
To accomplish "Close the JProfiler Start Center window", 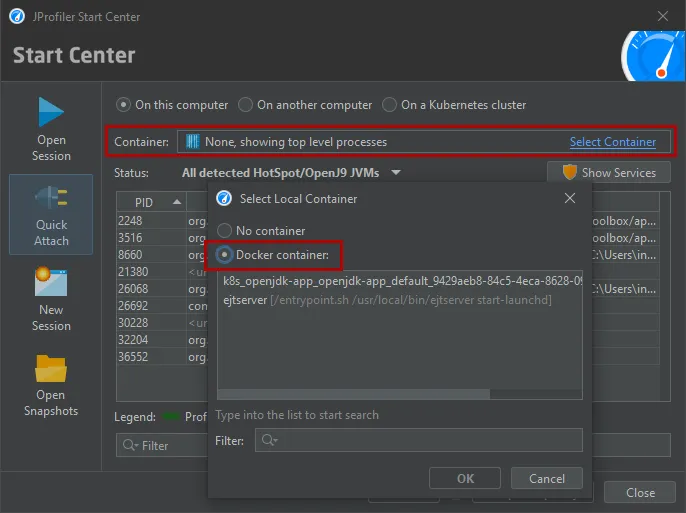I will point(663,16).
